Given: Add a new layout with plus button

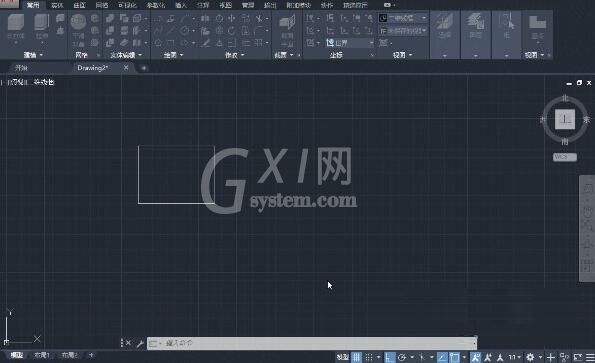Looking at the screenshot, I should [x=91, y=355].
